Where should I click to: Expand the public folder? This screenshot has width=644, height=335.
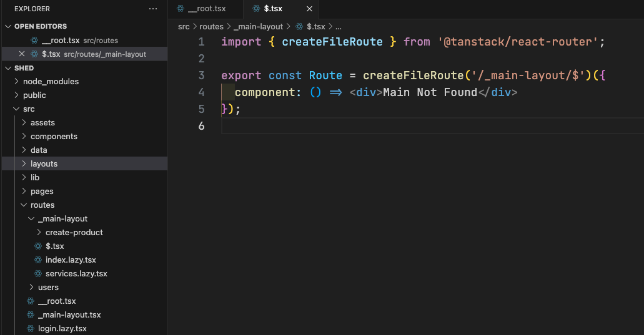click(16, 95)
